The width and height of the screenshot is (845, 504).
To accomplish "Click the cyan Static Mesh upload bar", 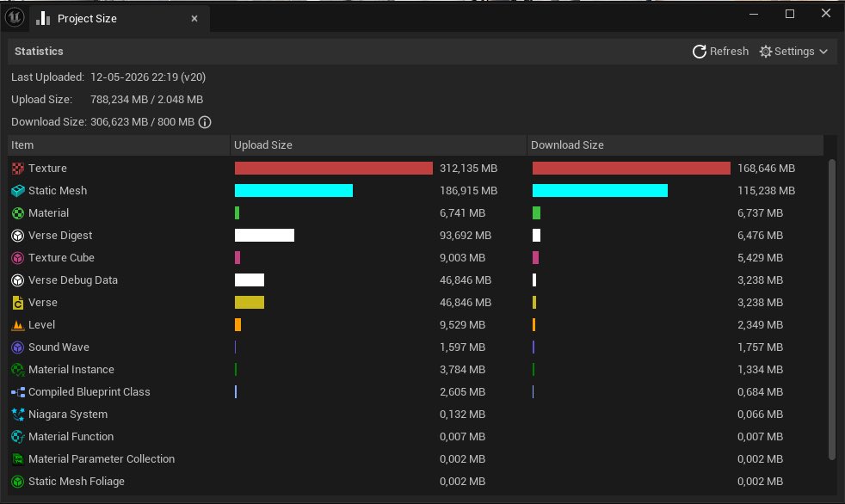I will pyautogui.click(x=293, y=191).
